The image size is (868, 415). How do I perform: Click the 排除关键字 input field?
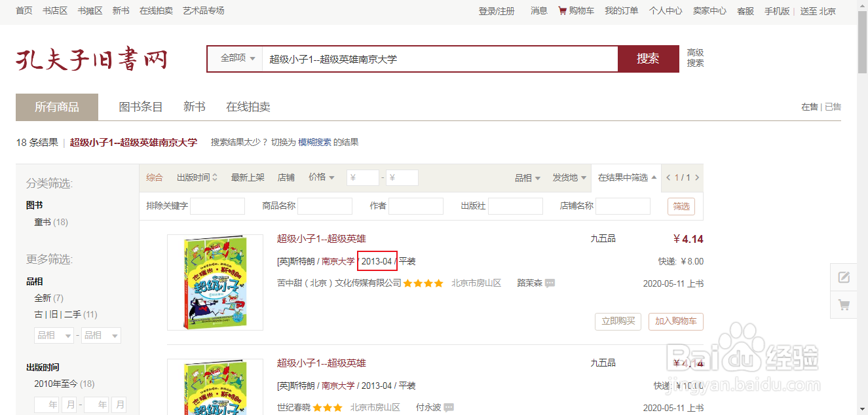coord(217,206)
